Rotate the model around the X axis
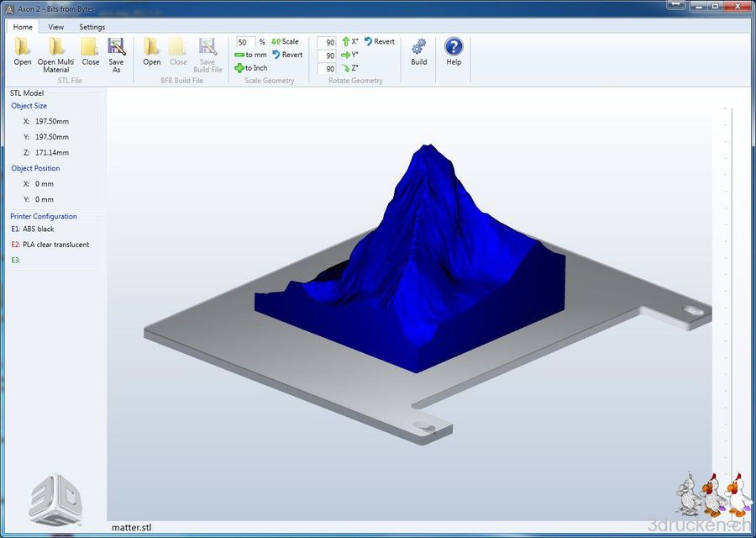The height and width of the screenshot is (538, 756). 350,41
